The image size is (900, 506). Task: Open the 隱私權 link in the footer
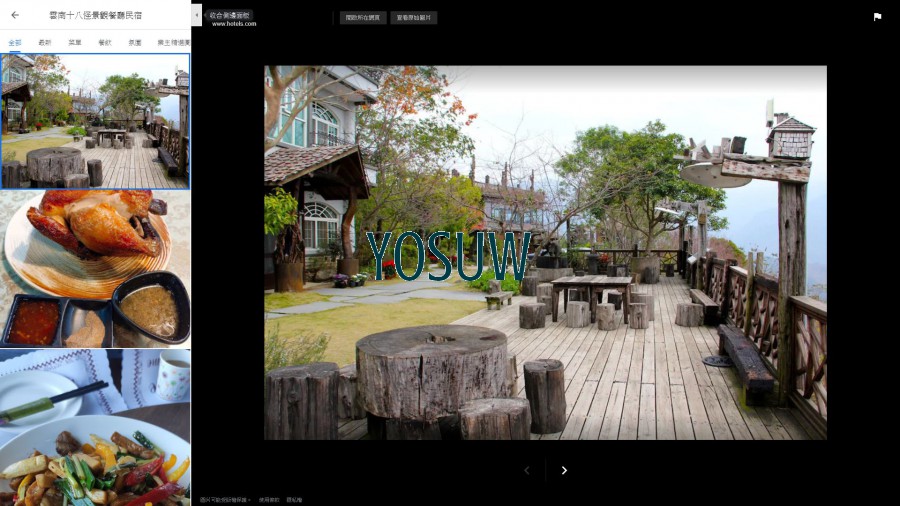click(294, 499)
